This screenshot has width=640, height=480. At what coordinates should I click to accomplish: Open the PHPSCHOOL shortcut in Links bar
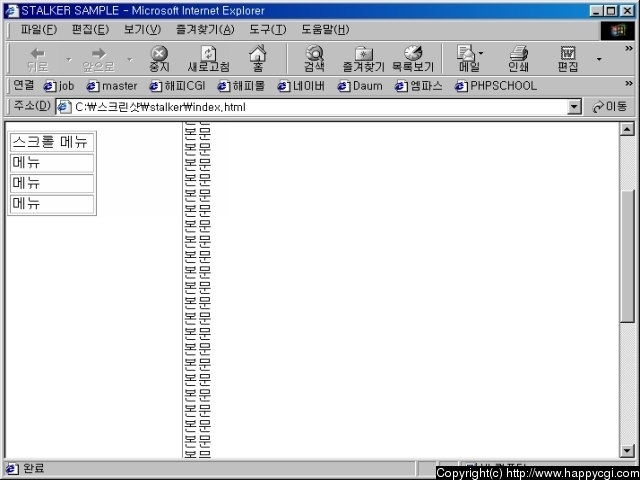(496, 86)
